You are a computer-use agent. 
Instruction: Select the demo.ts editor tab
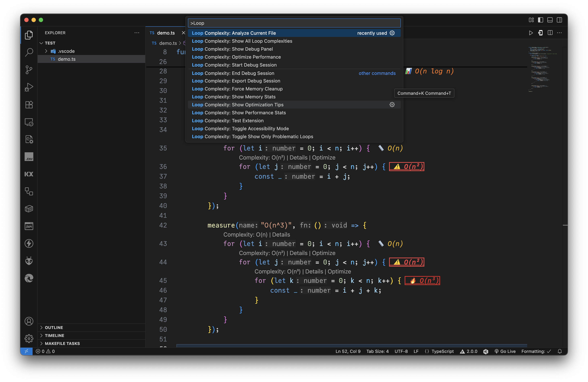[x=165, y=33]
